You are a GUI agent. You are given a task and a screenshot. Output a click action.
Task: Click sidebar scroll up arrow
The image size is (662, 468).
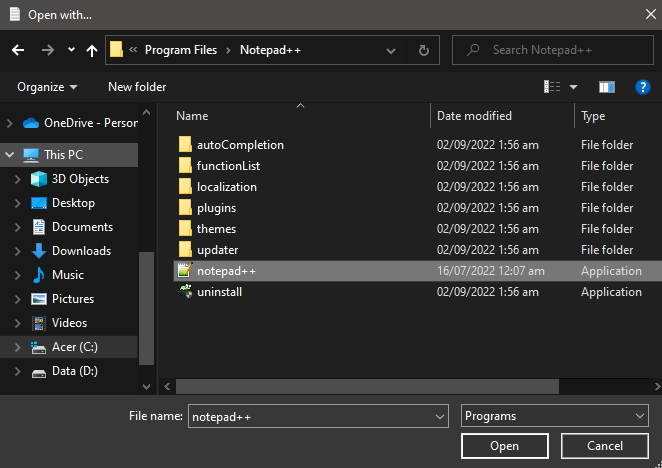point(147,112)
